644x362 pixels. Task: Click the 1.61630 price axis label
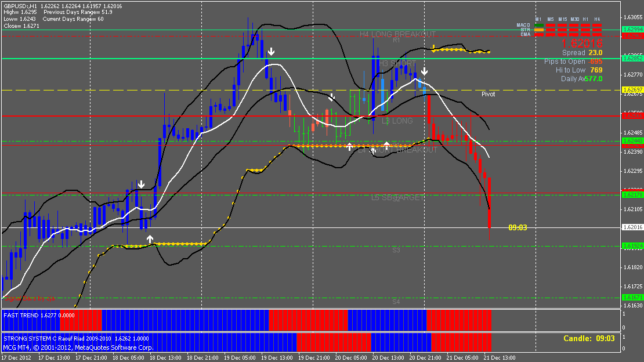pos(633,306)
